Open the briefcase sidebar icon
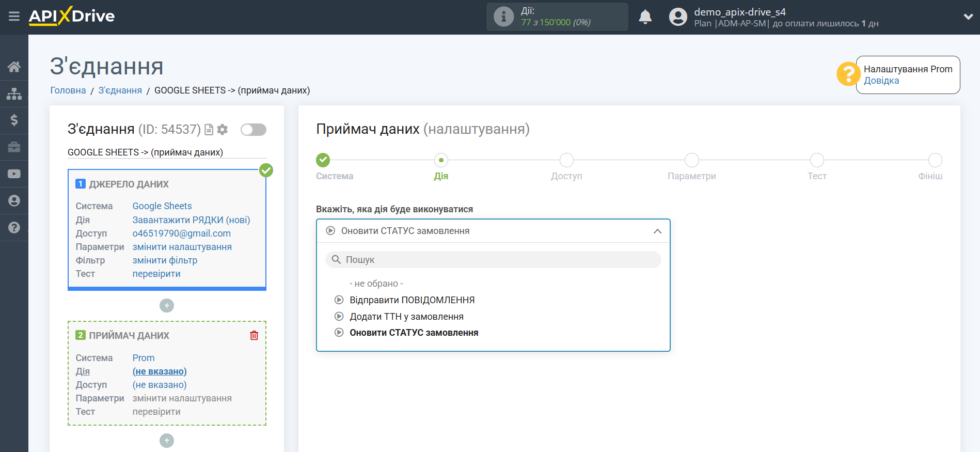Image resolution: width=980 pixels, height=452 pixels. click(14, 147)
